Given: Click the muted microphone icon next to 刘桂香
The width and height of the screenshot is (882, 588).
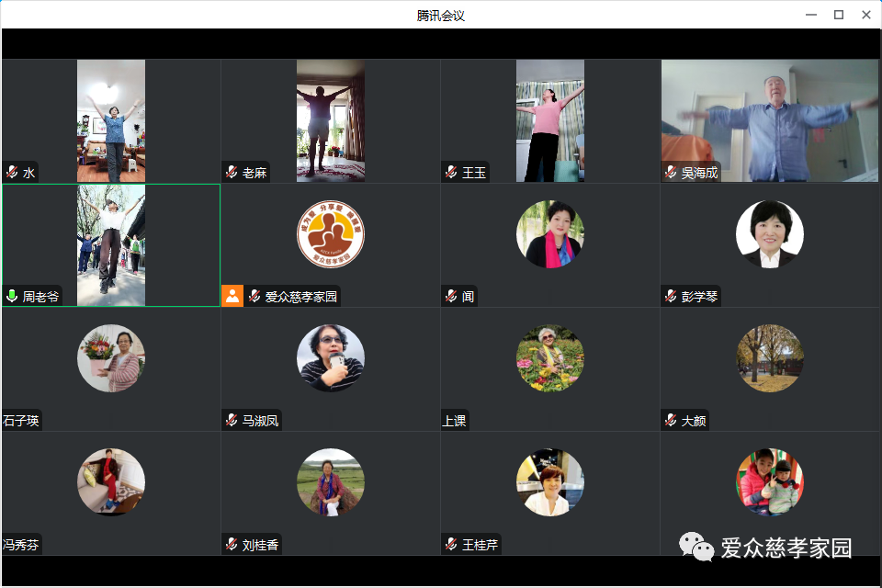Looking at the screenshot, I should (232, 545).
